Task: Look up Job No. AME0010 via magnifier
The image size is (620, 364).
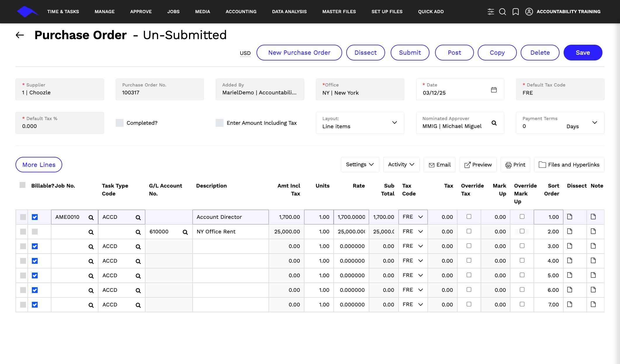Action: [91, 217]
